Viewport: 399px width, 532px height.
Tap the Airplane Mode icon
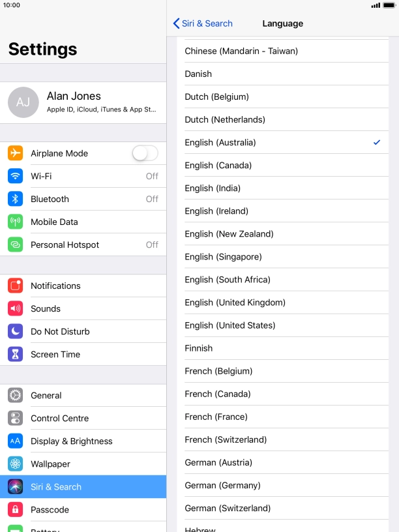(x=15, y=153)
